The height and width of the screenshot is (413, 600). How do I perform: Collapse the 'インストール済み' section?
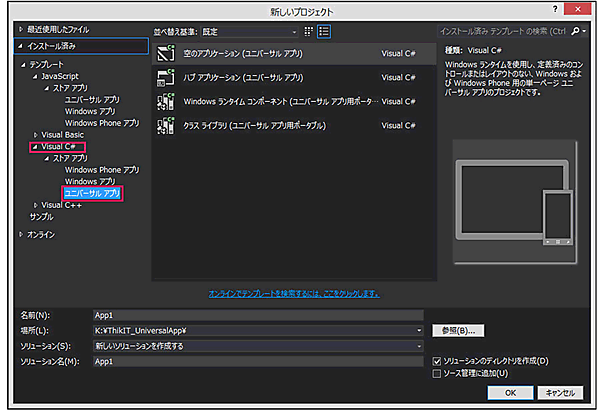tap(21, 46)
